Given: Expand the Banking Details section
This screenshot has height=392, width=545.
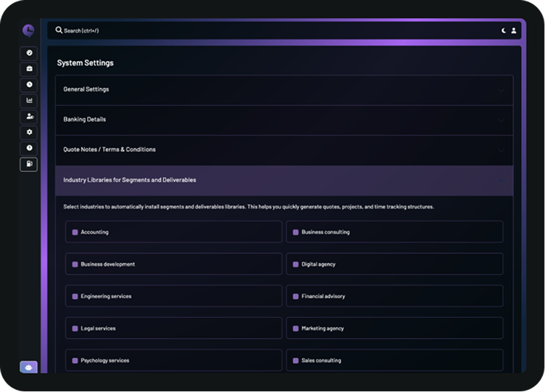Looking at the screenshot, I should 284,120.
